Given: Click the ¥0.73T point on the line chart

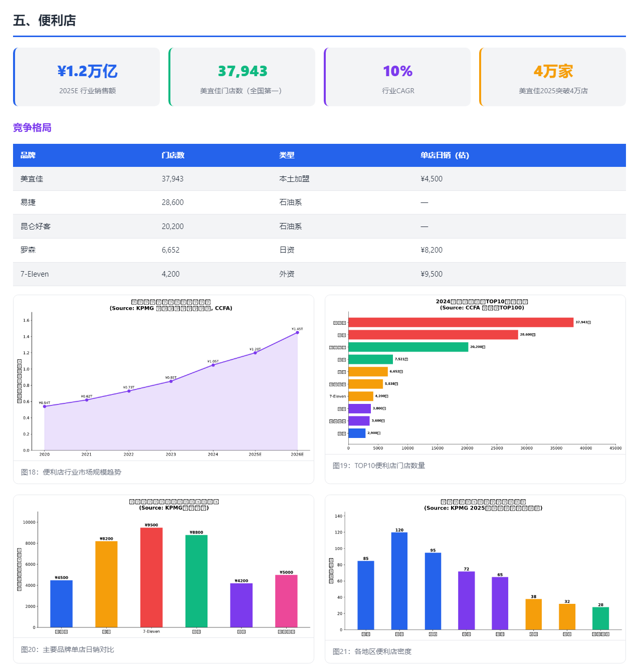Looking at the screenshot, I should [129, 391].
